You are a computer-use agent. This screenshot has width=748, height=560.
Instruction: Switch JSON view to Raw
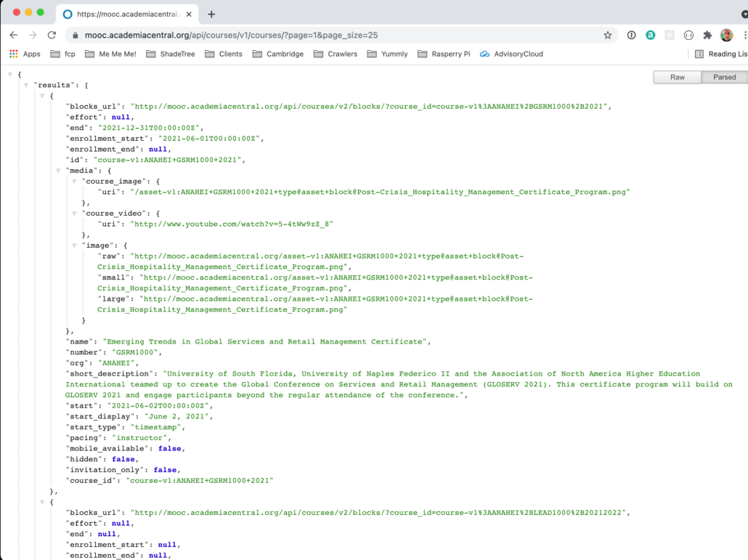coord(678,77)
